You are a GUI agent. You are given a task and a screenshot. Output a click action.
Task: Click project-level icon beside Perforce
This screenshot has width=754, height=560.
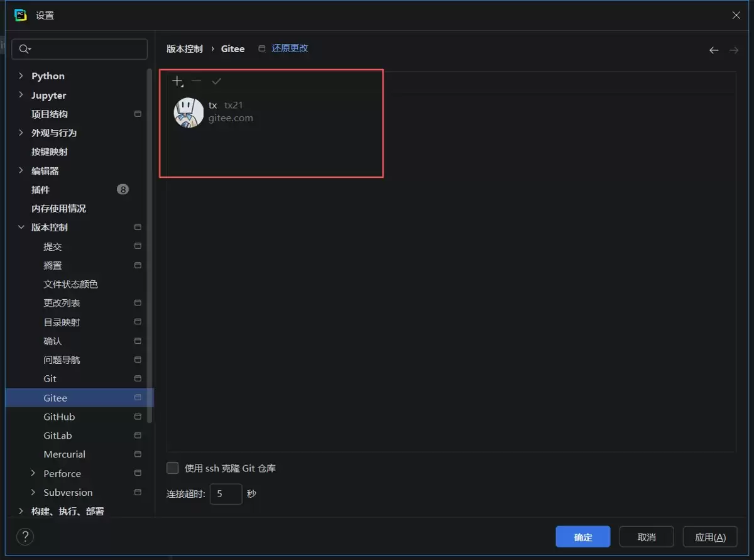(x=138, y=473)
